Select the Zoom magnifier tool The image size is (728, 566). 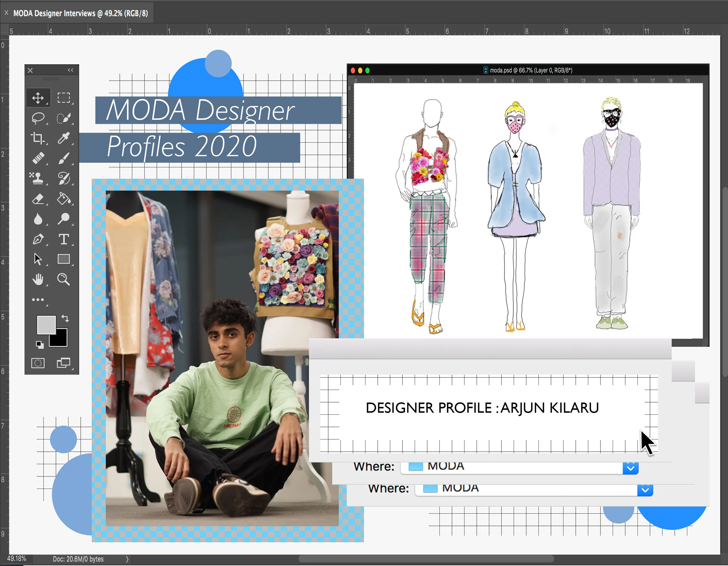(63, 279)
